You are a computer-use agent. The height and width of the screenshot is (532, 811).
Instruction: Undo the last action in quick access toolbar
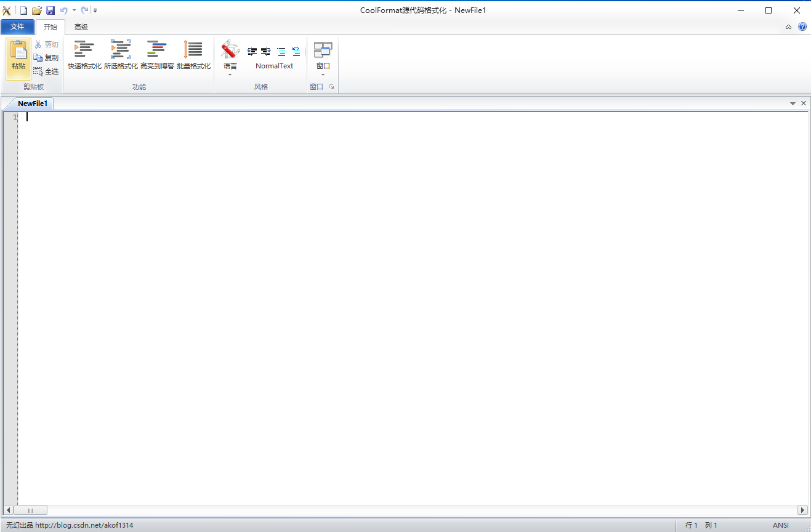click(63, 10)
